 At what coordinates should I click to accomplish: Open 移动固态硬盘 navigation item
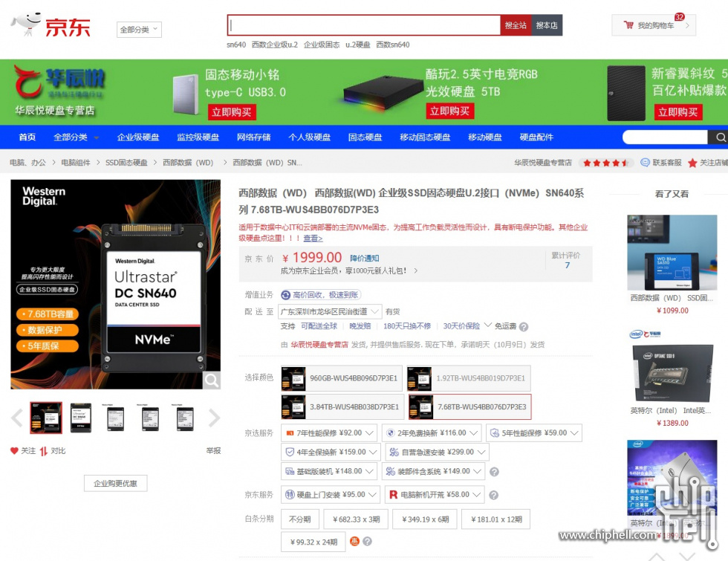coord(425,137)
